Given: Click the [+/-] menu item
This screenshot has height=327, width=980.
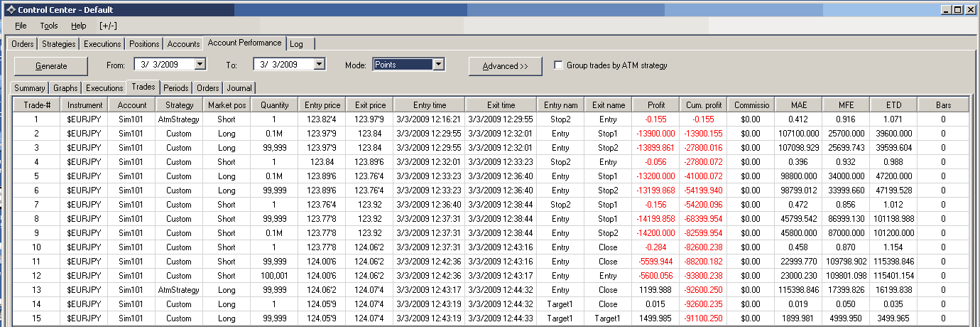Looking at the screenshot, I should pyautogui.click(x=108, y=26).
